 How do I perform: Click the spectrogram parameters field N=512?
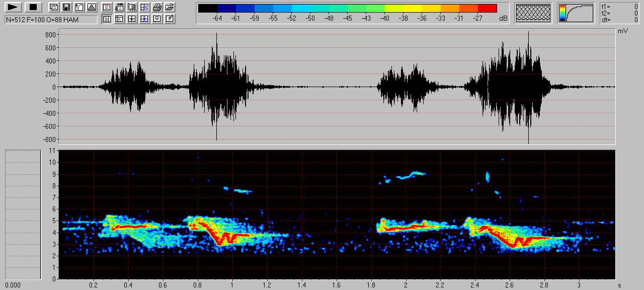point(51,19)
